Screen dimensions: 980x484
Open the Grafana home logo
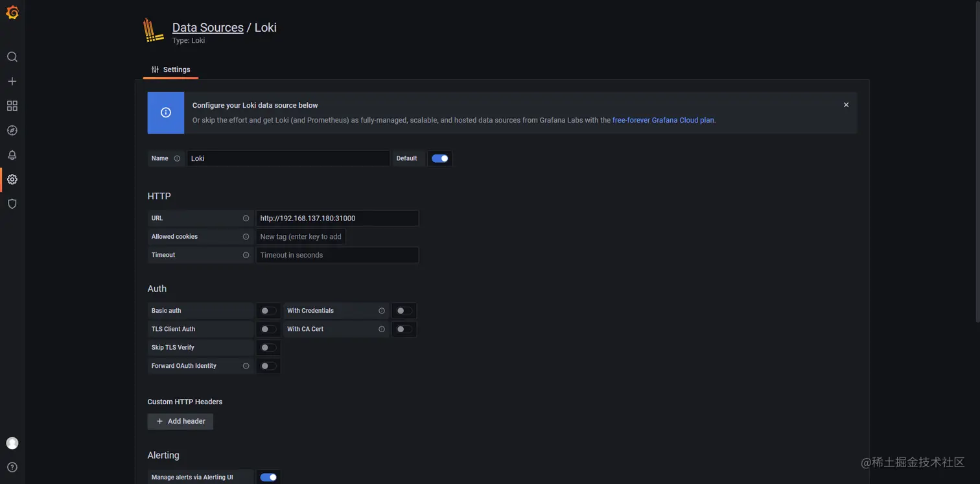[12, 12]
